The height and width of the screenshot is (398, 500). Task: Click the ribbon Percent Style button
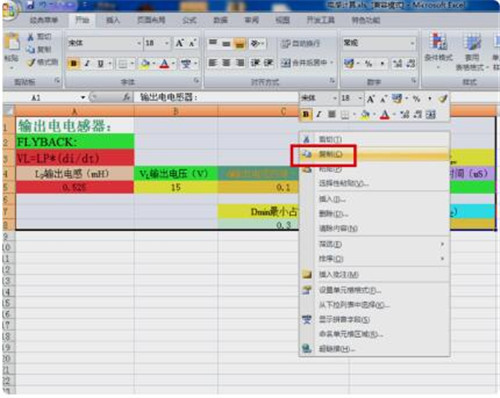click(368, 63)
